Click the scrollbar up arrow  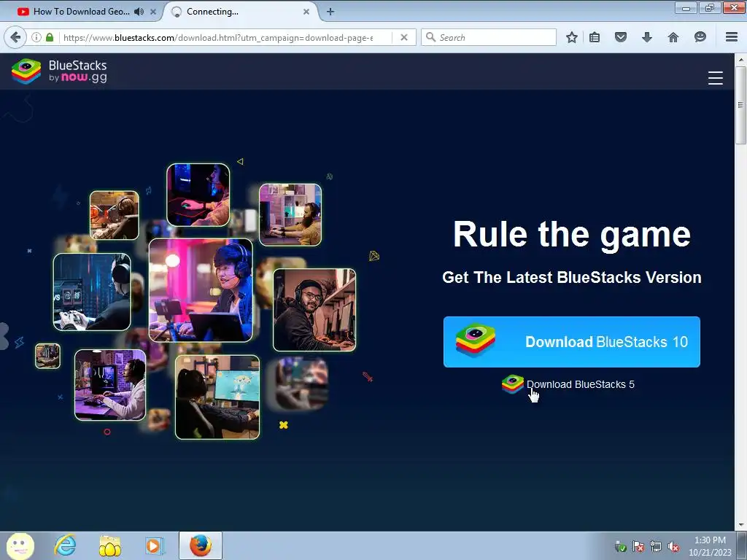pos(741,60)
